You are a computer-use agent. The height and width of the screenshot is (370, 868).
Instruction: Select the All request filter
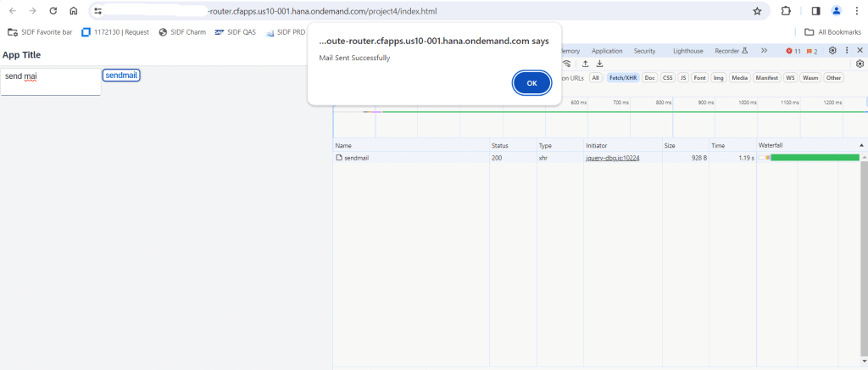pyautogui.click(x=596, y=78)
